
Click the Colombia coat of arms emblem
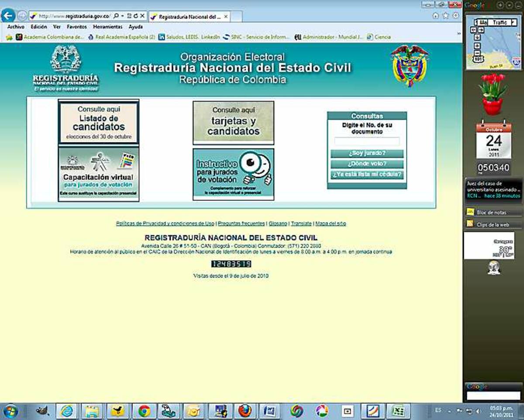(x=409, y=65)
